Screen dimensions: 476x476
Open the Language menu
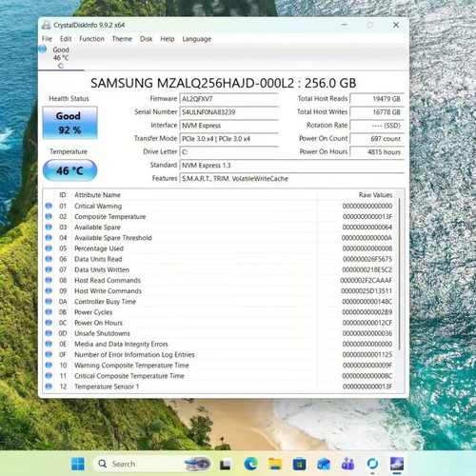197,39
